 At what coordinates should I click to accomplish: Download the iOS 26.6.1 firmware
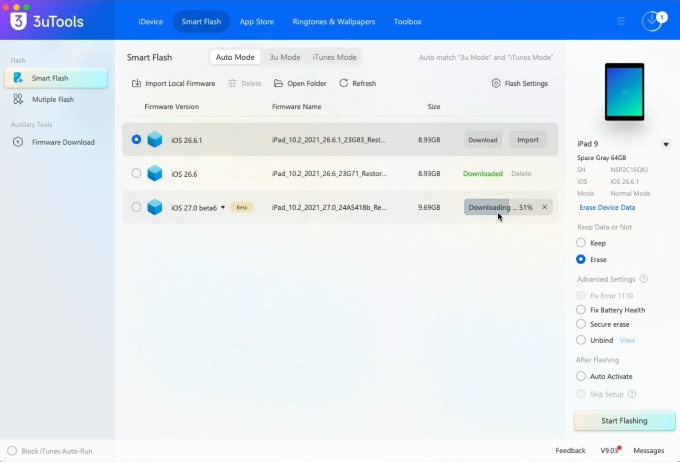click(x=483, y=140)
